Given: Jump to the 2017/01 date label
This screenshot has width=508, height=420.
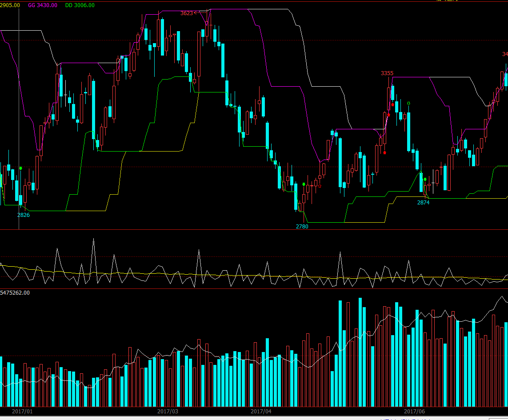Looking at the screenshot, I should 23,412.
